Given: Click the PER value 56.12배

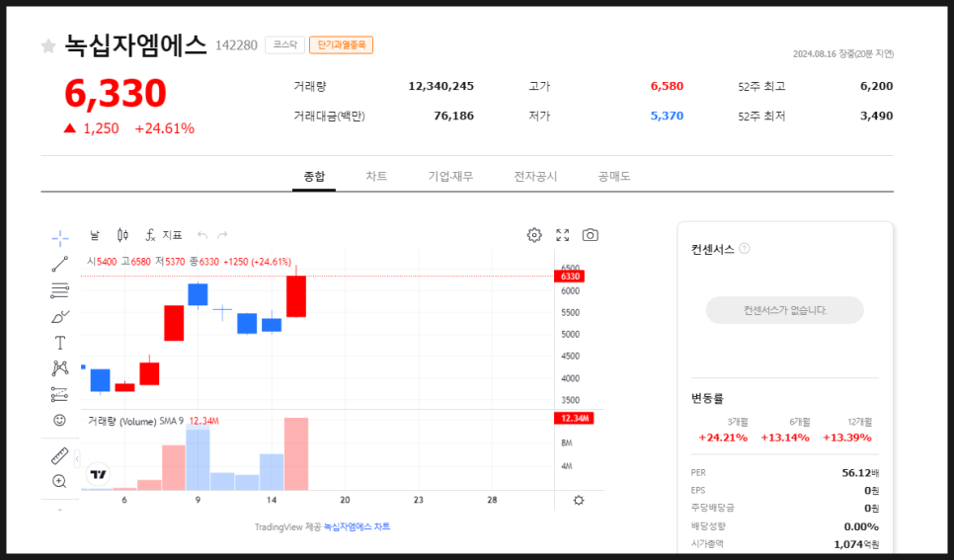Looking at the screenshot, I should pos(860,473).
